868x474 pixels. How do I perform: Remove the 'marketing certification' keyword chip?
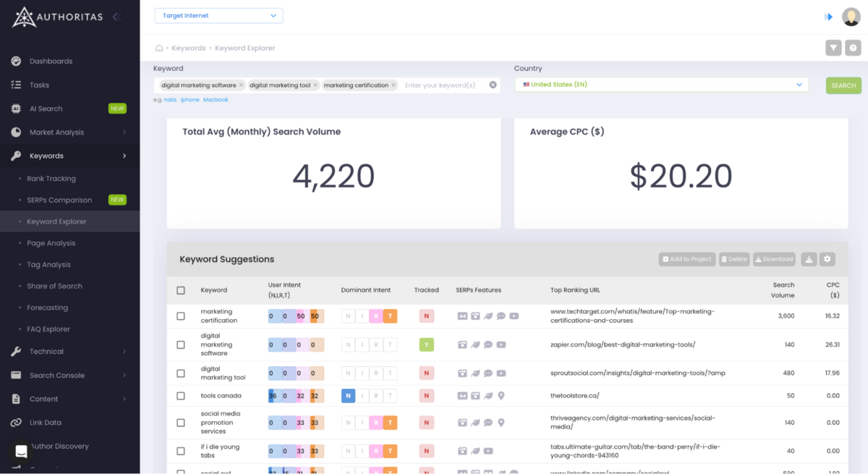(393, 85)
